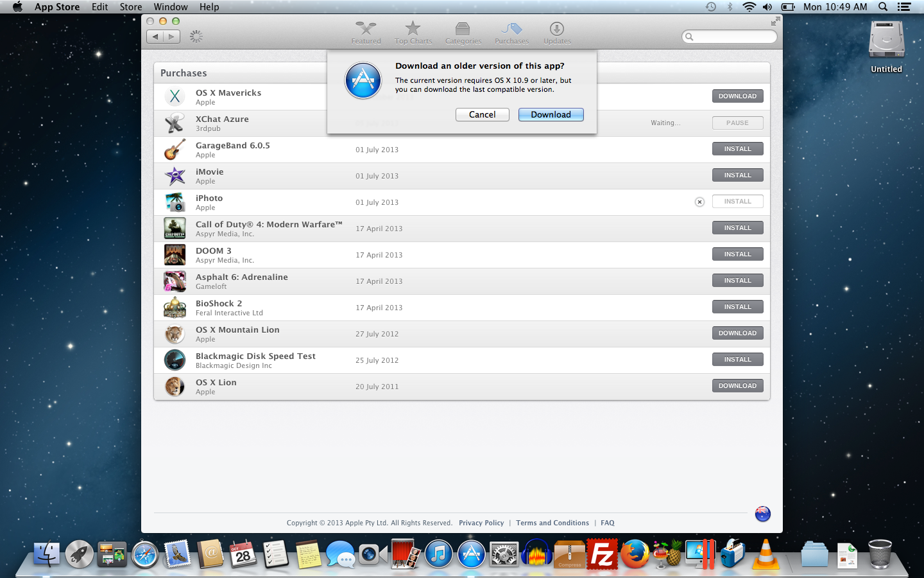Open the Privacy Policy link
This screenshot has height=578, width=924.
pos(481,523)
